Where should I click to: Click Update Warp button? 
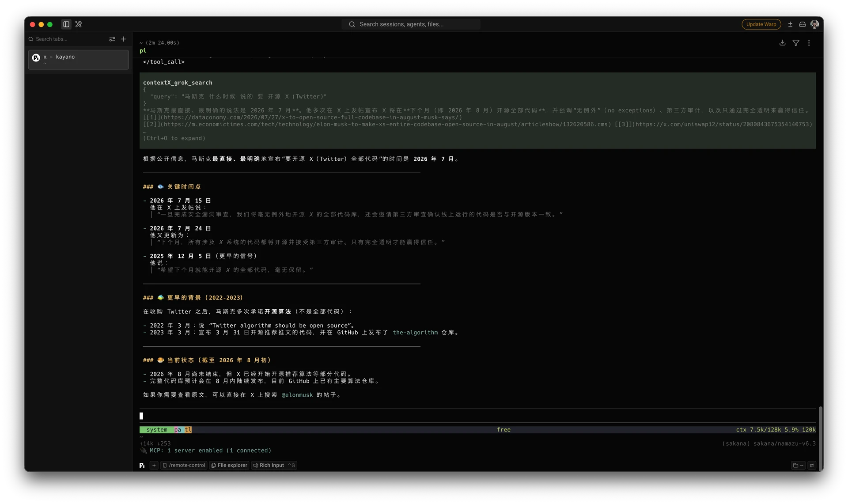coord(761,24)
